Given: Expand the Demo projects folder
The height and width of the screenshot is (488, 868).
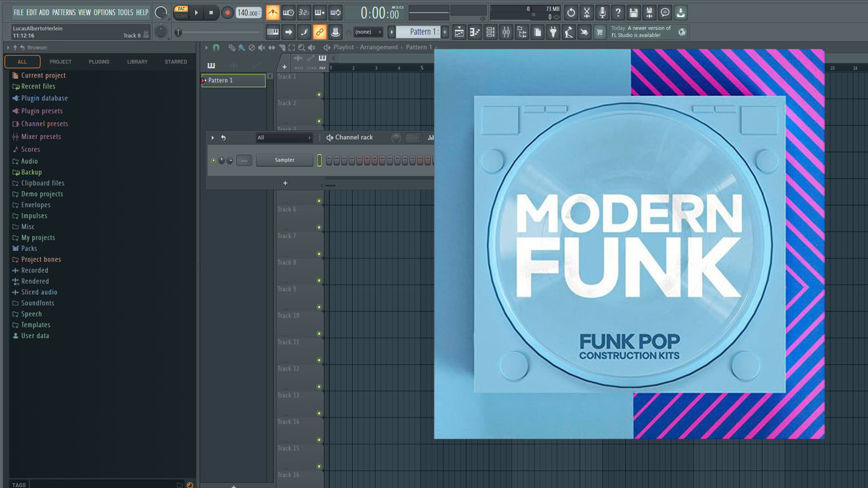Looking at the screenshot, I should (x=37, y=194).
